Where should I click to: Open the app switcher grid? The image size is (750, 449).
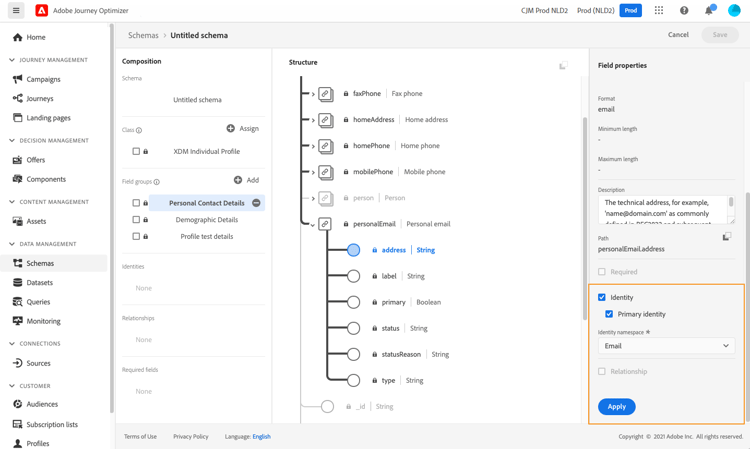(659, 11)
